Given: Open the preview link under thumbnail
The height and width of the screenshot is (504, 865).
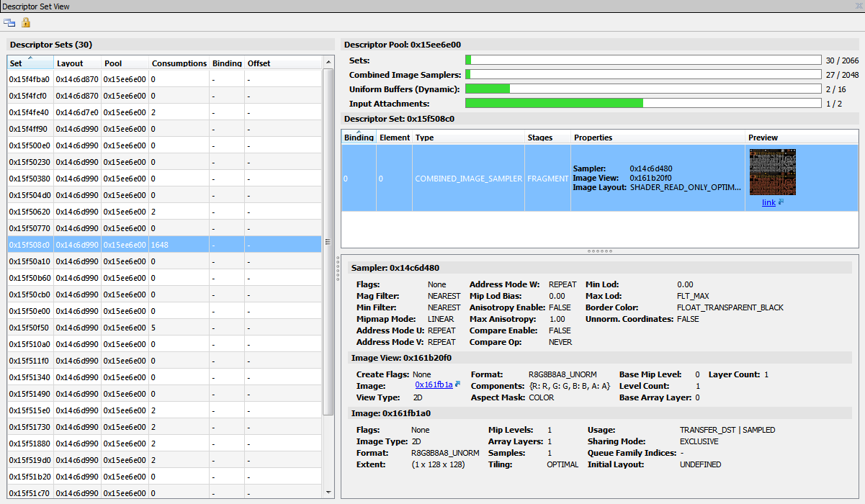Looking at the screenshot, I should point(768,203).
